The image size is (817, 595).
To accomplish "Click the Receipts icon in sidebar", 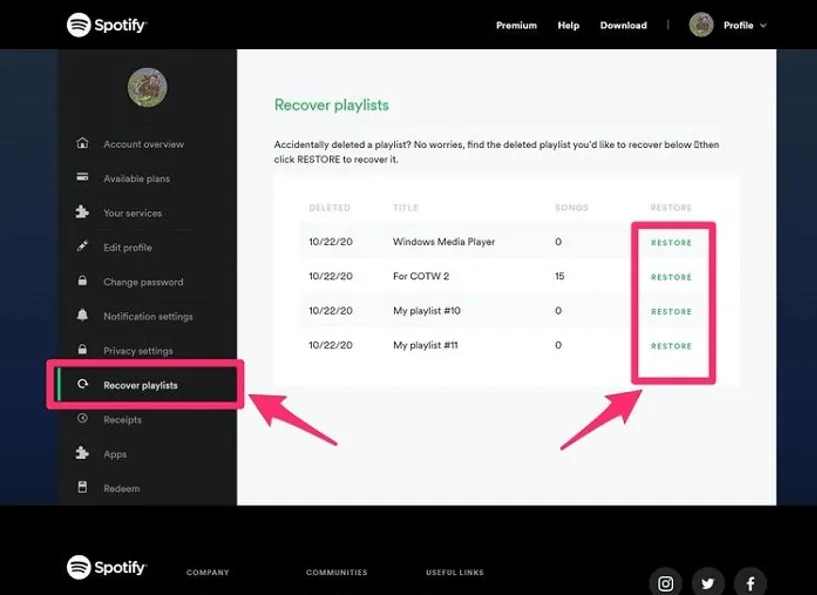I will tap(85, 420).
